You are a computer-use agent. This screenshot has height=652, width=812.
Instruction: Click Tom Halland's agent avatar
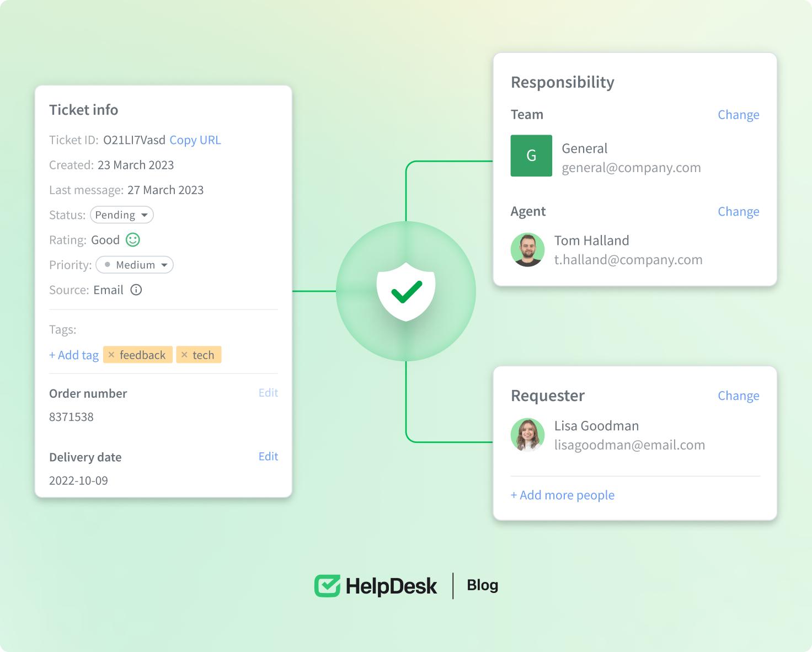tap(528, 250)
